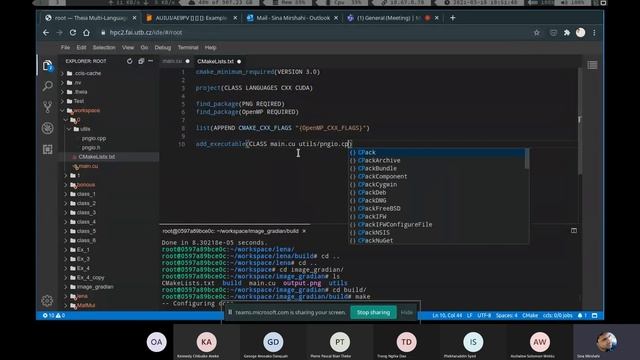Open the Selection menu
The image size is (640, 360).
coord(104,47)
